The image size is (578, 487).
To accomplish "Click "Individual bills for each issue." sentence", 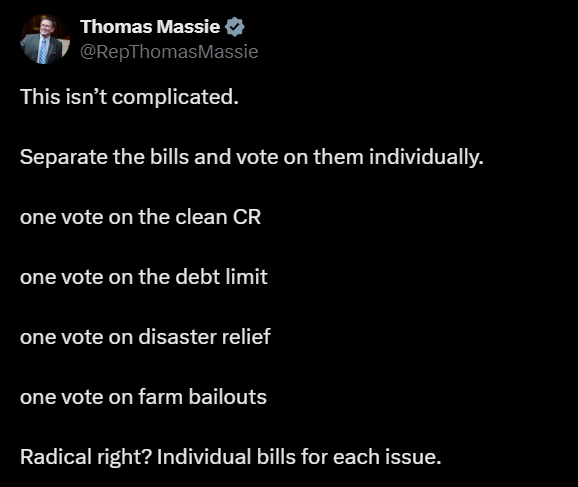I will [x=299, y=457].
